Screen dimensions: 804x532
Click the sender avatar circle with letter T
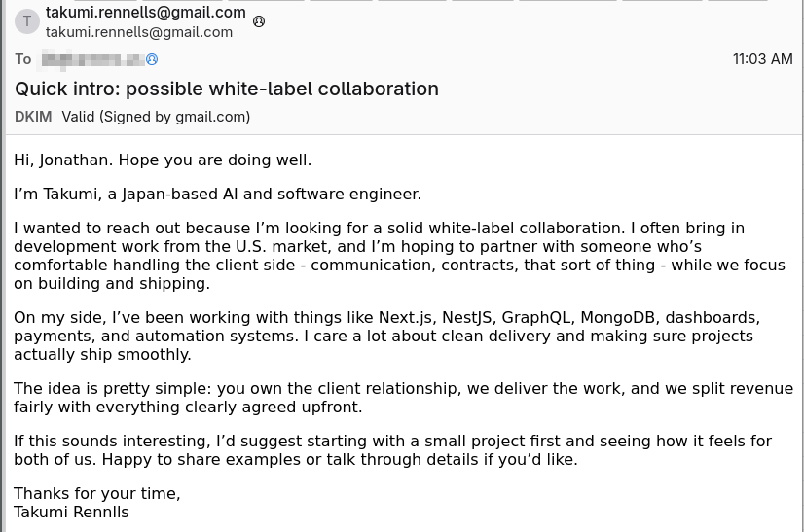click(26, 21)
